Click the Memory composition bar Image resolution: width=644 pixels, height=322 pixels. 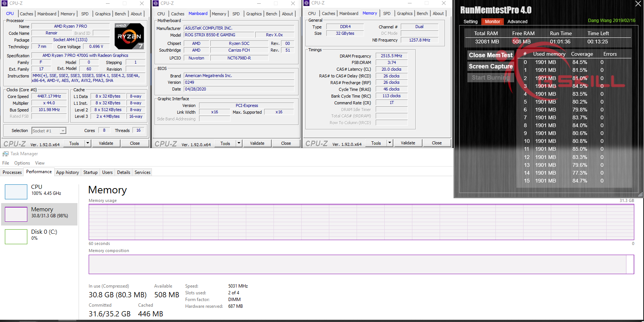coord(361,264)
